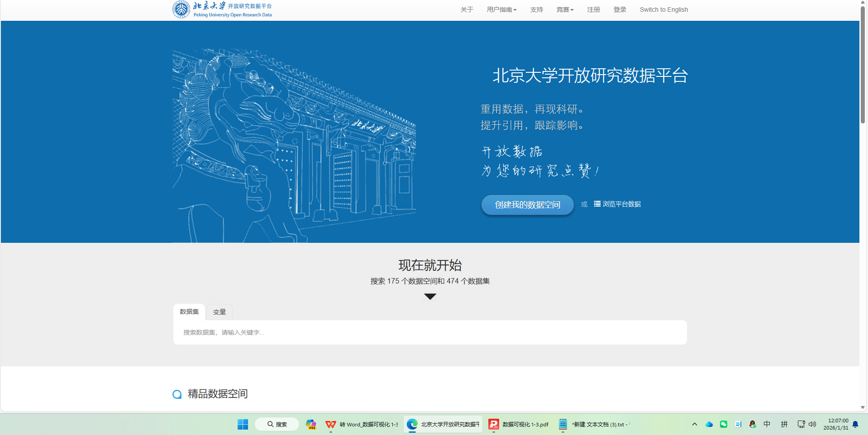Open the Windows Start menu

pyautogui.click(x=243, y=424)
